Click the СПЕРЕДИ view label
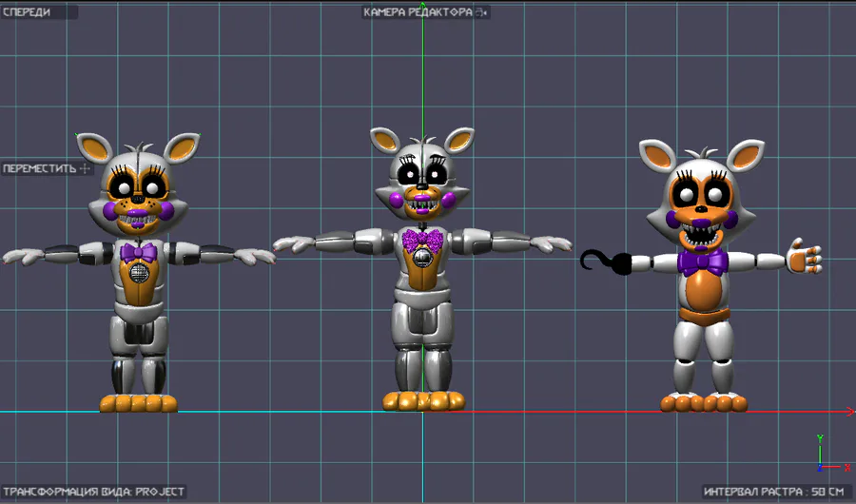856x504 pixels. (27, 12)
